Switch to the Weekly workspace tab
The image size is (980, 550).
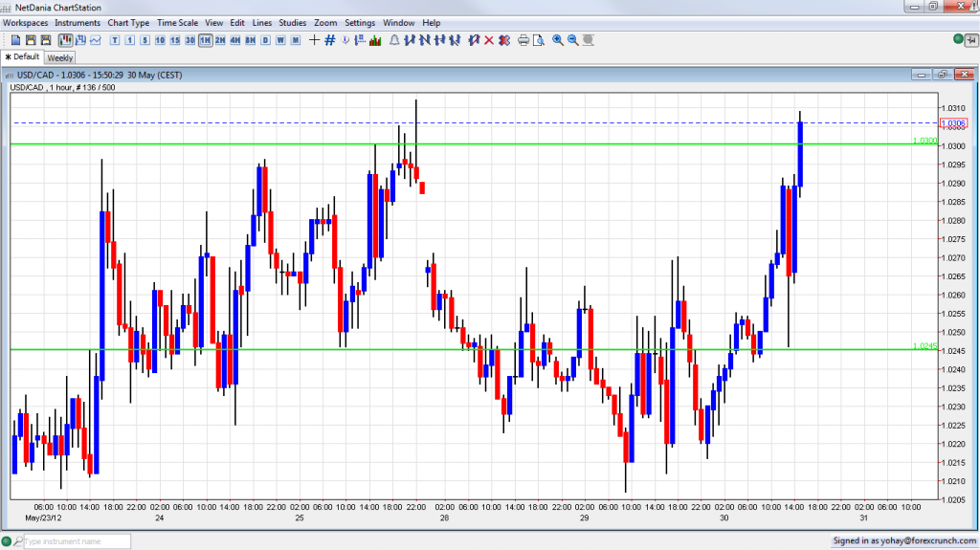[x=60, y=57]
